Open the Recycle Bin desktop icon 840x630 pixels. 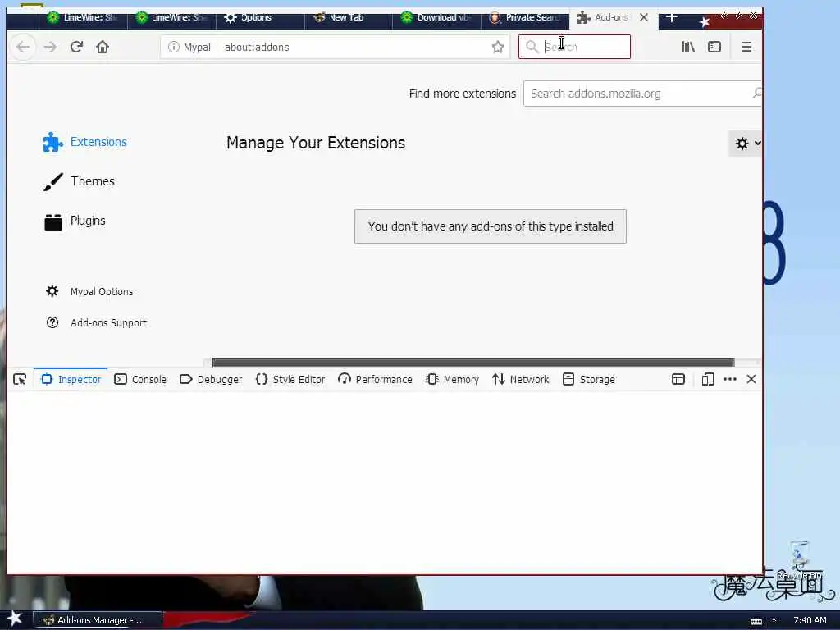coord(799,561)
